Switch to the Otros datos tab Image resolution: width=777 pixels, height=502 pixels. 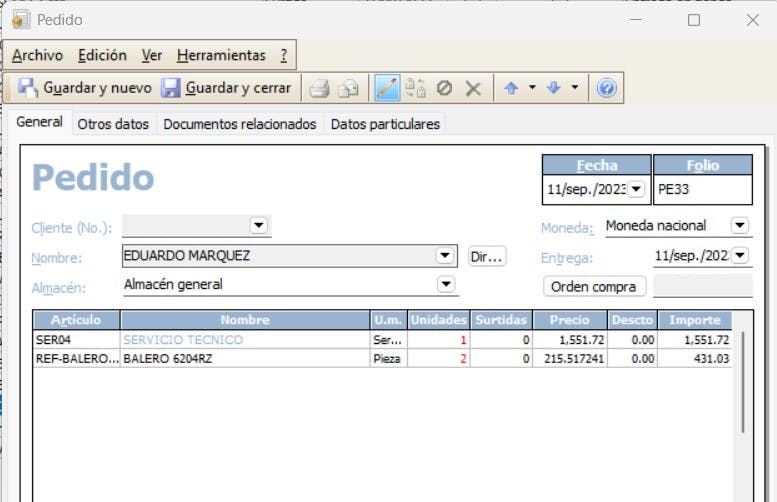coord(113,124)
